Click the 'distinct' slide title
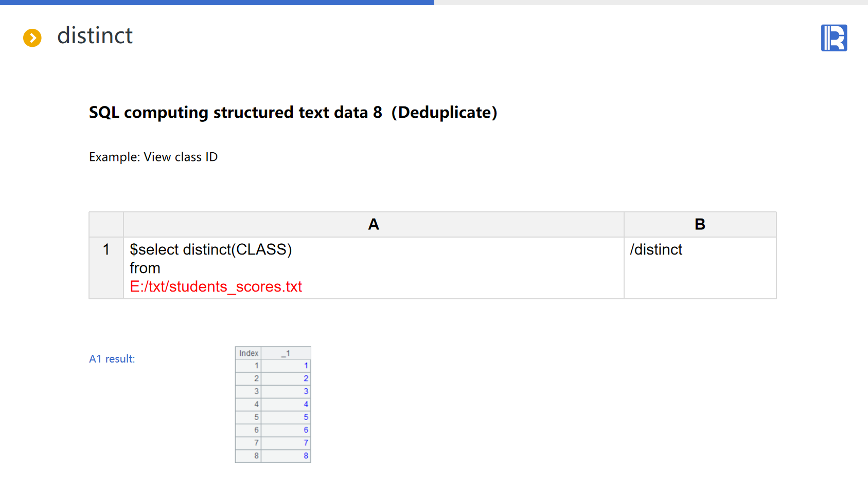Image resolution: width=868 pixels, height=488 pixels. click(95, 35)
